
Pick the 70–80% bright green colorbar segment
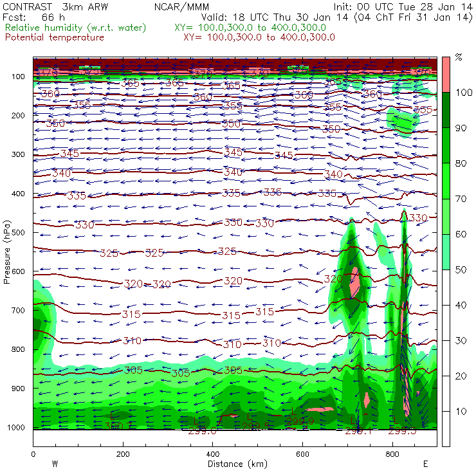point(446,181)
